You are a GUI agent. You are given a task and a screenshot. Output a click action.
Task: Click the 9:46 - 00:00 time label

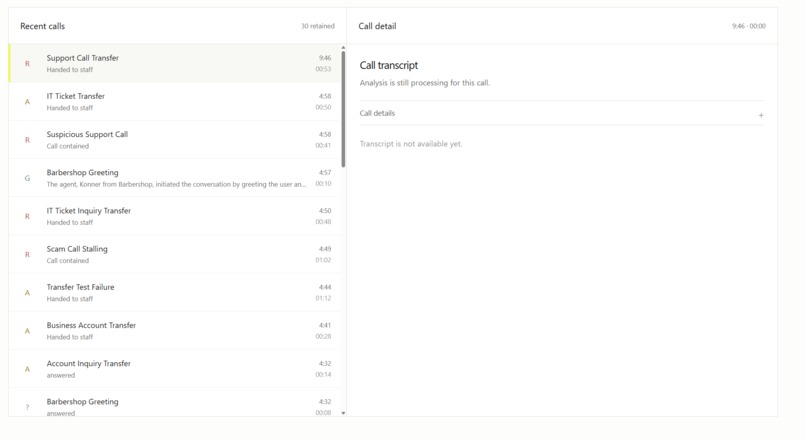pos(749,26)
